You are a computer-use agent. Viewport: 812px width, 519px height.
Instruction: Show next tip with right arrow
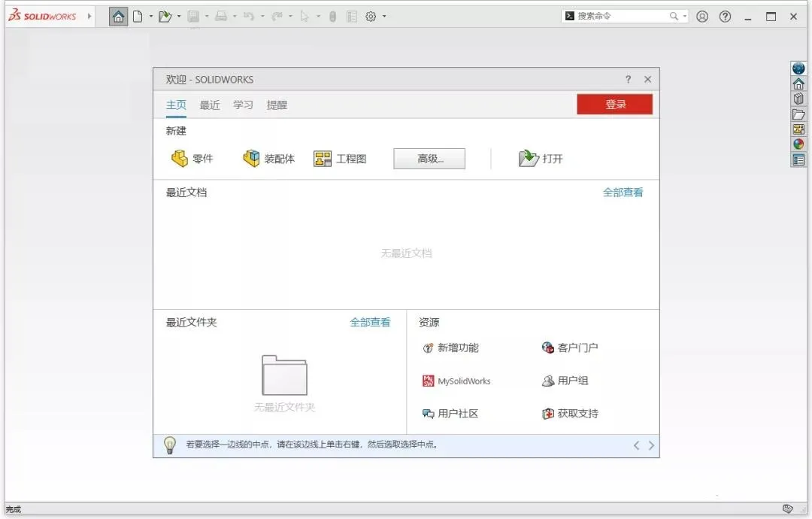click(x=651, y=445)
